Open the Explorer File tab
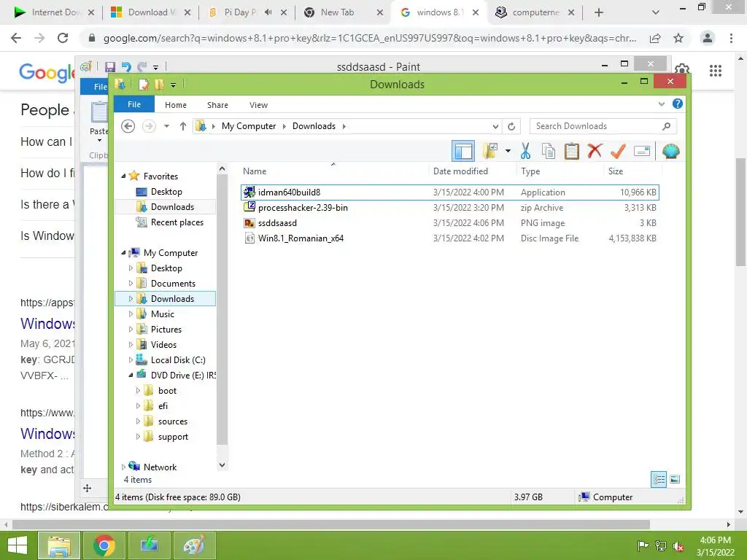Viewport: 747px width, 560px height. (x=134, y=104)
